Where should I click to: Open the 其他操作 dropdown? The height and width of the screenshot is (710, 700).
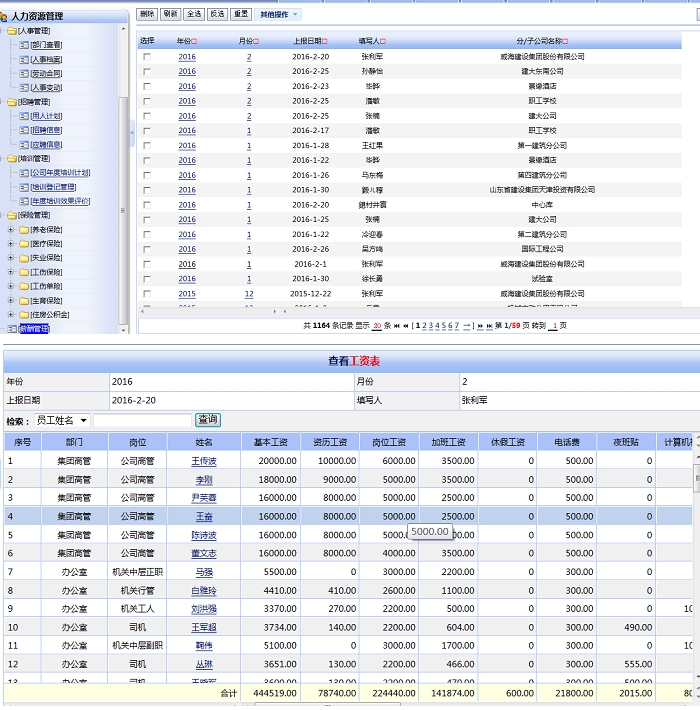click(278, 14)
